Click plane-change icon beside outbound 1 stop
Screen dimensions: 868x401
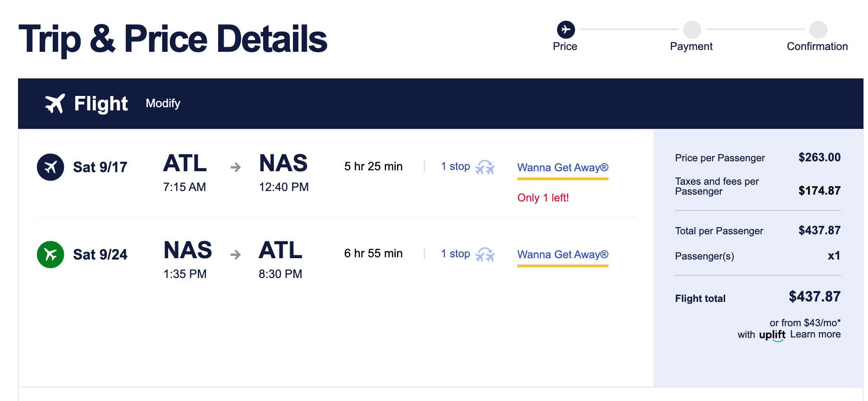485,167
